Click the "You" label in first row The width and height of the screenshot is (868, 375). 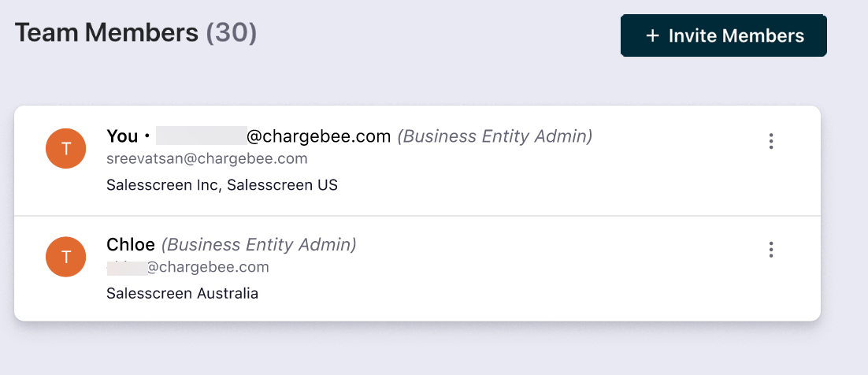coord(123,137)
